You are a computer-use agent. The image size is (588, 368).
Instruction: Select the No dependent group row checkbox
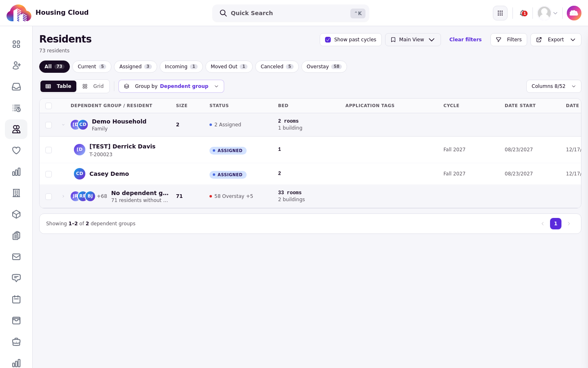(x=49, y=197)
